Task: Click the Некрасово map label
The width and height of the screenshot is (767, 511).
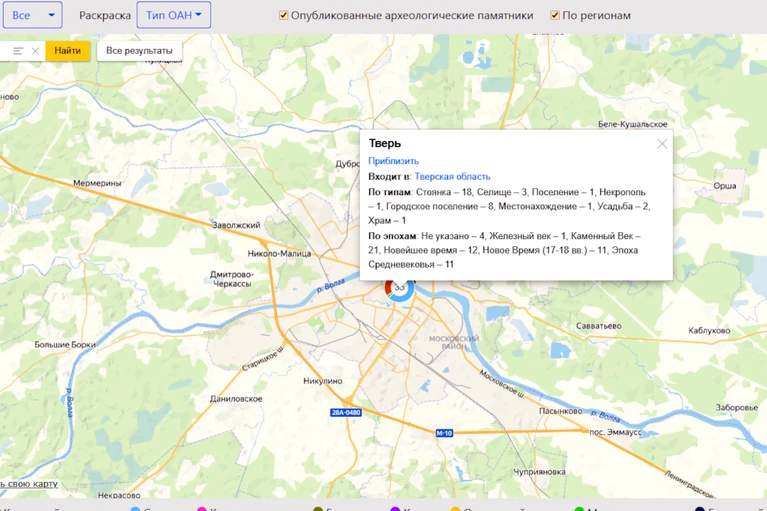Action: coord(119,495)
